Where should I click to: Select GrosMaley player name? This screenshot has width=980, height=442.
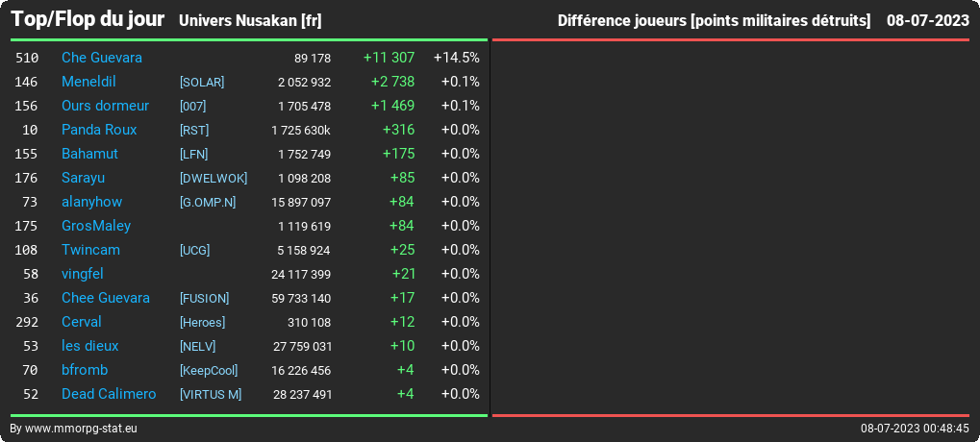pyautogui.click(x=95, y=226)
